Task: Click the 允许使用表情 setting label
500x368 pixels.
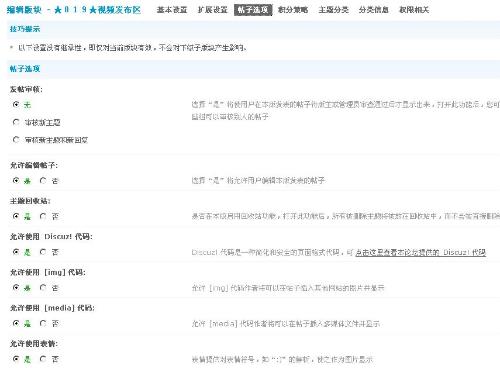Action: coord(34,344)
